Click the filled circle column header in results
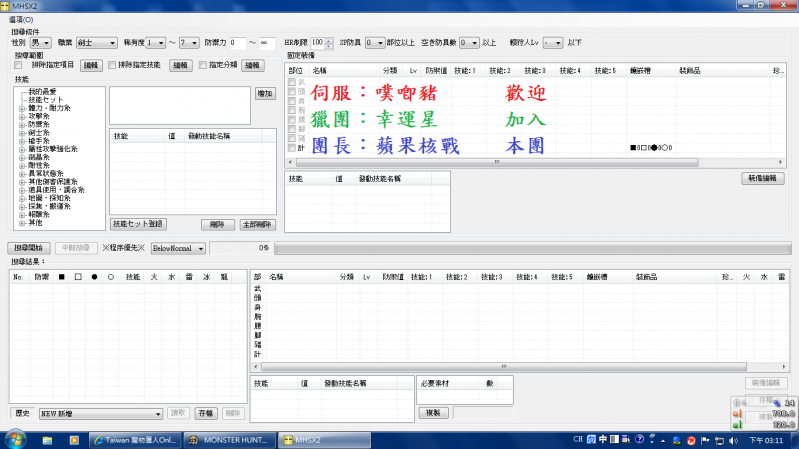 (x=94, y=277)
